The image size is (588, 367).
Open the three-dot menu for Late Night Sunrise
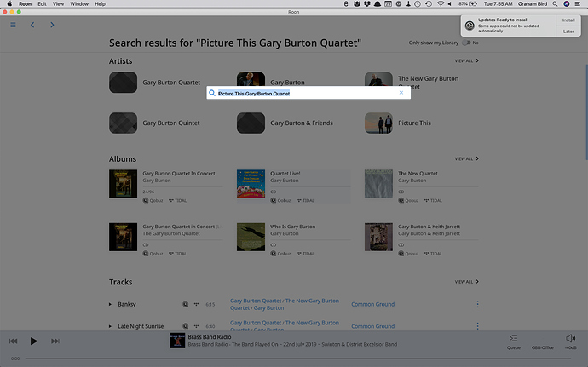pyautogui.click(x=477, y=326)
